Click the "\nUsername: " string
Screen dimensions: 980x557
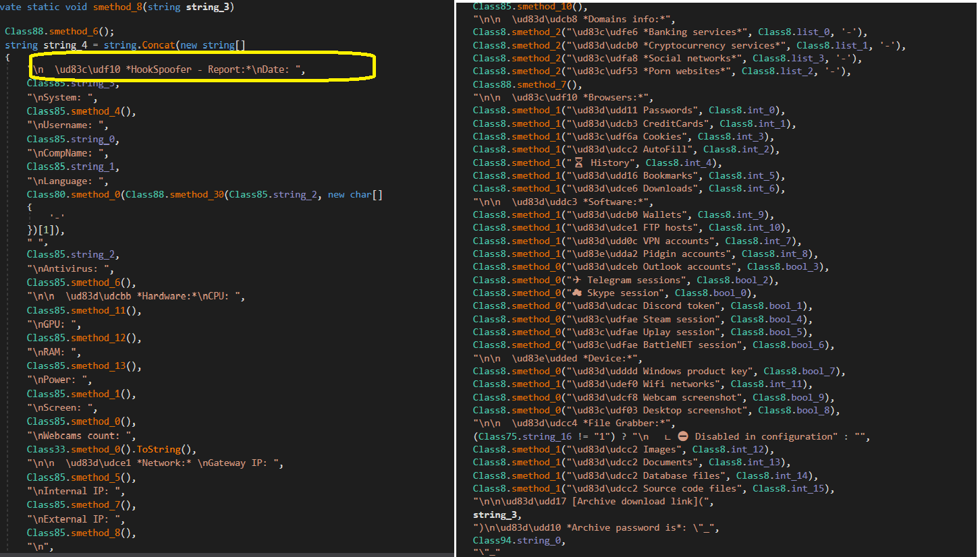point(67,125)
